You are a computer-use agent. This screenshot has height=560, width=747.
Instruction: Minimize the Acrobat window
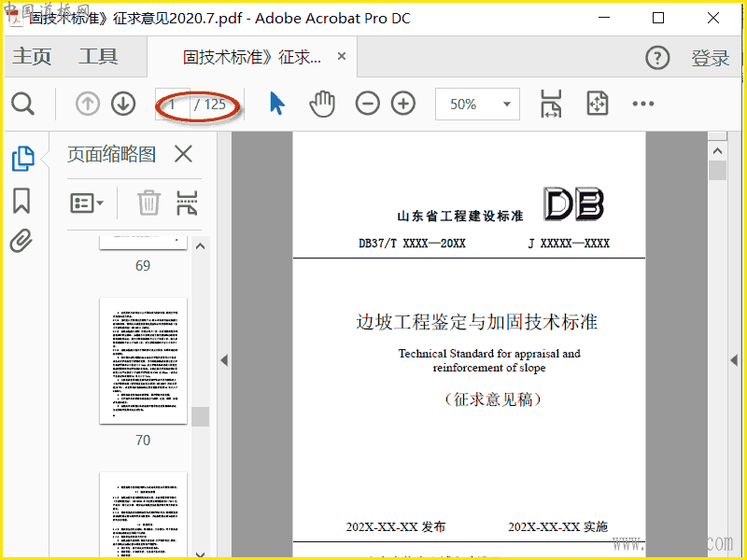coord(604,18)
